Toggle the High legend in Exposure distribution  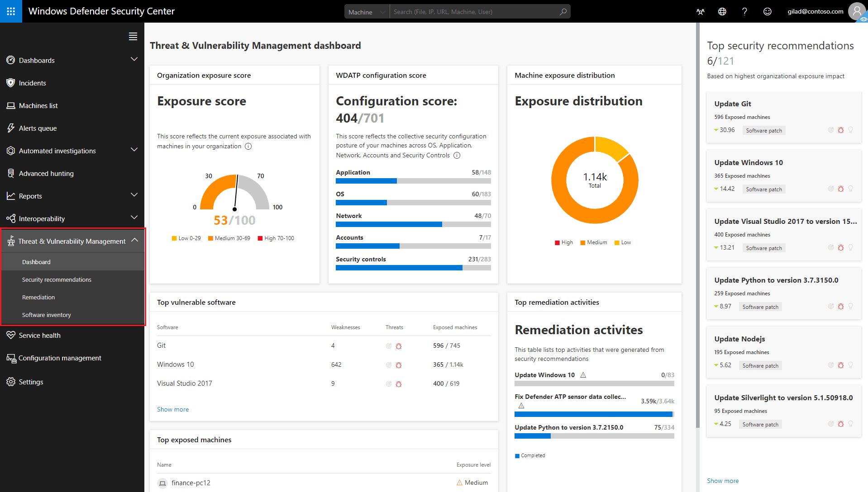click(563, 242)
